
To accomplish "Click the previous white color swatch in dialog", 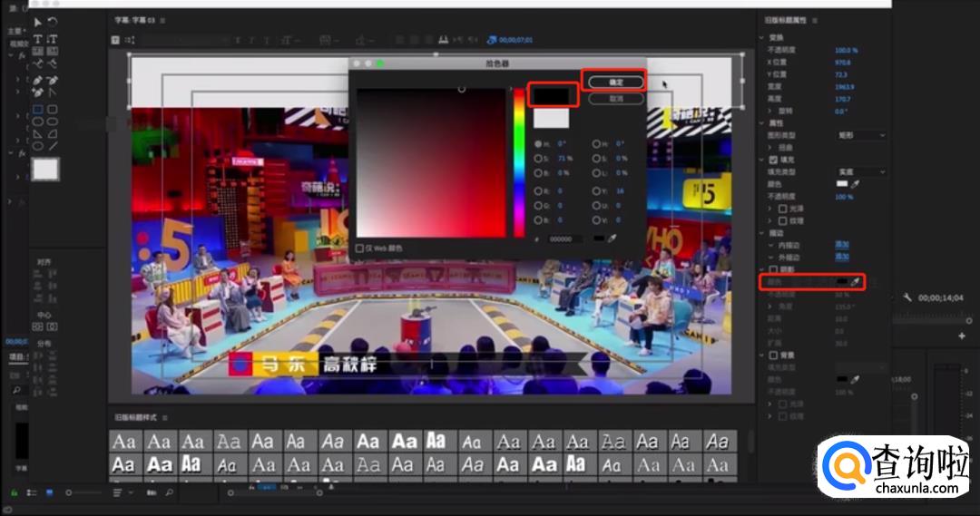I will [551, 118].
